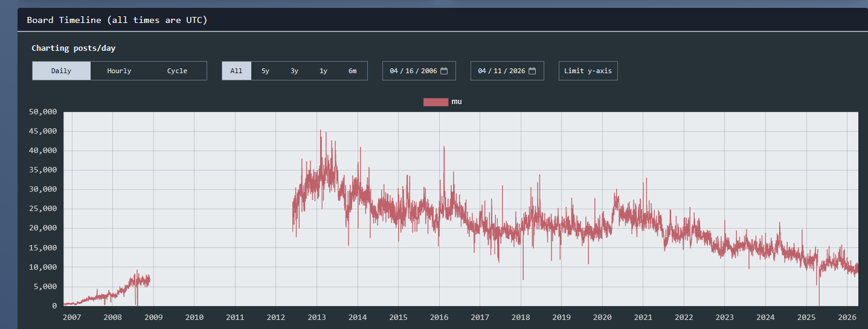Open calendar picker for end date
The height and width of the screenshot is (329, 868).
[x=532, y=71]
